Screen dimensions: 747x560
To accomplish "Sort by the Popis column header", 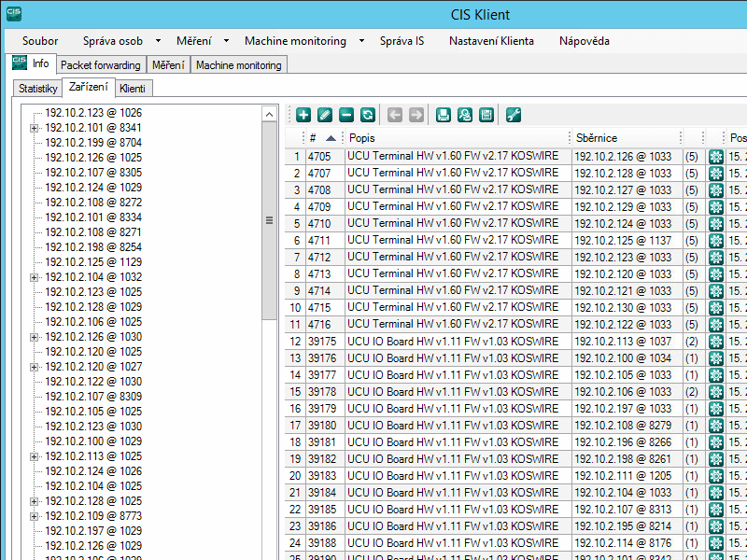I will (x=362, y=138).
